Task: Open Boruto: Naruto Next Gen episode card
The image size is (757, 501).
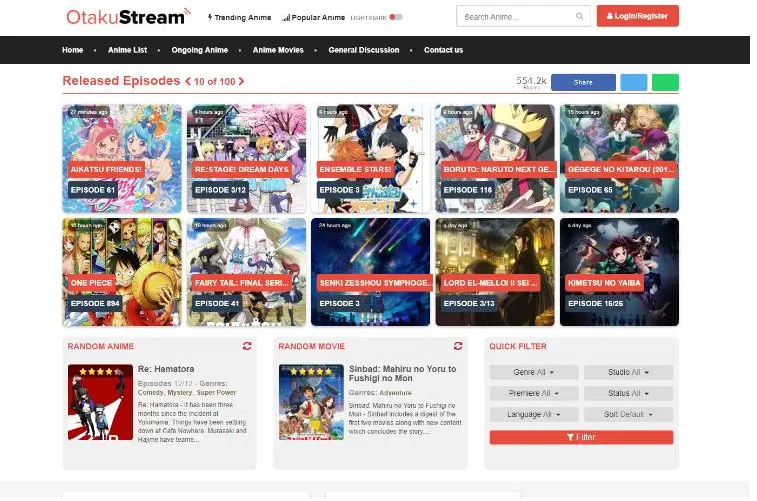Action: click(495, 158)
